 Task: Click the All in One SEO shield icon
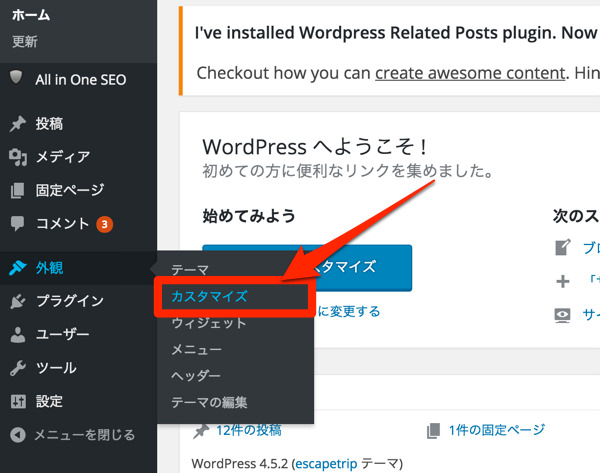tap(16, 77)
